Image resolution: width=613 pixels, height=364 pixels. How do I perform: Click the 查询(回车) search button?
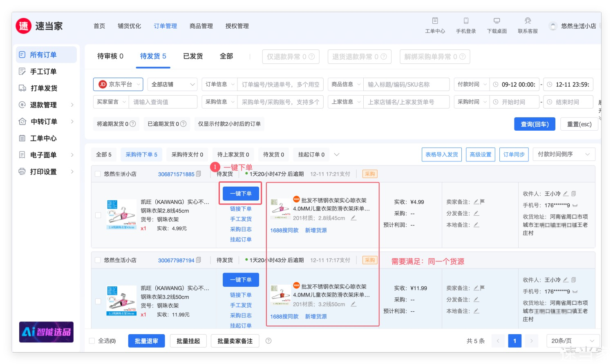point(534,124)
